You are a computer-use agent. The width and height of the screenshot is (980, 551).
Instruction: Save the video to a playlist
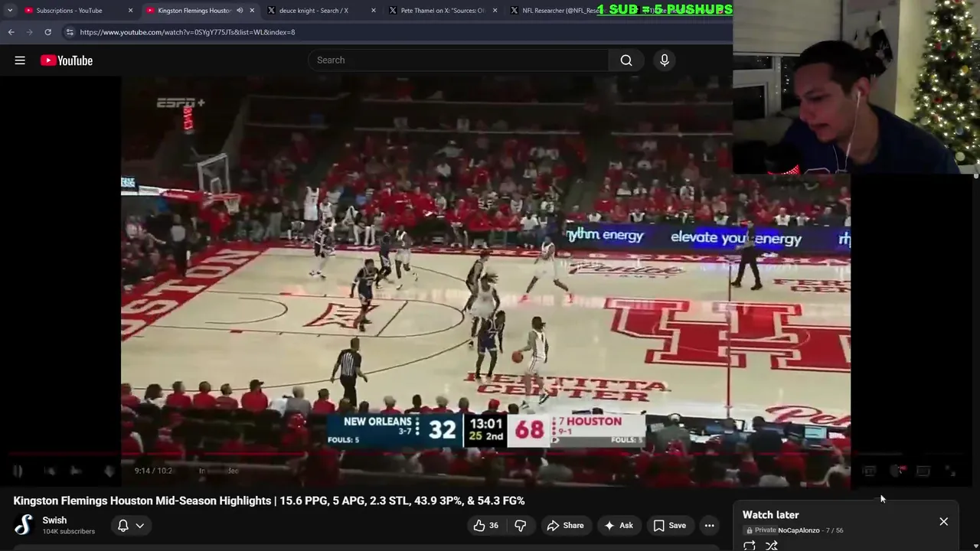669,526
